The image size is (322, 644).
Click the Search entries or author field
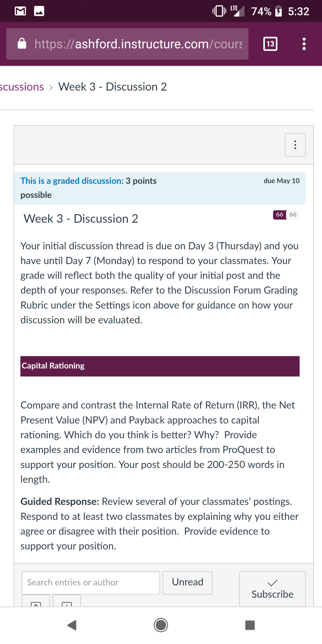point(91,583)
